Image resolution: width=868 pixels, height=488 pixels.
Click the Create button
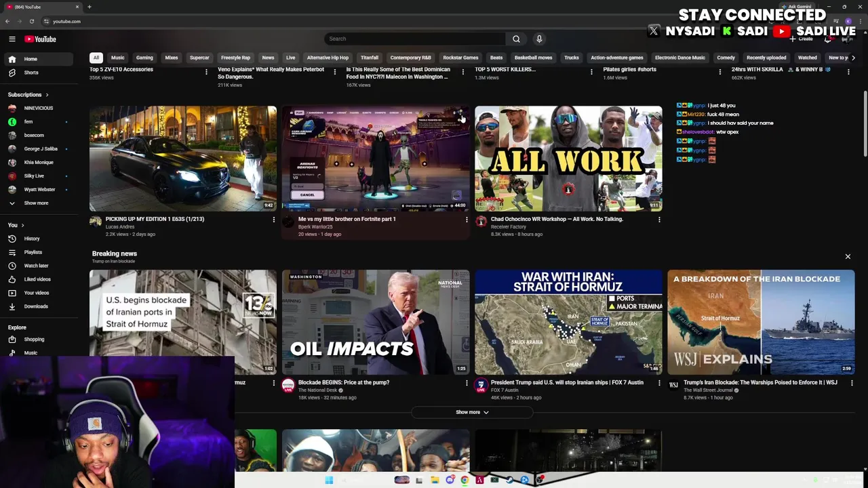pyautogui.click(x=801, y=39)
